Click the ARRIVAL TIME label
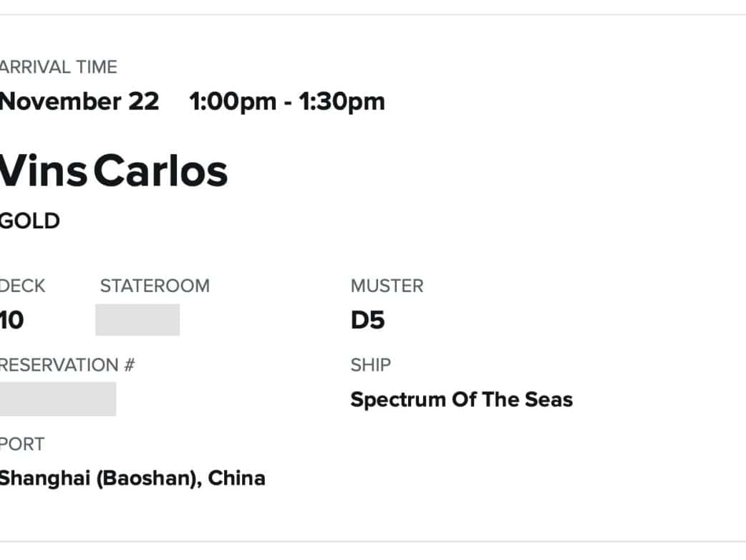Image resolution: width=746 pixels, height=560 pixels. 58,67
